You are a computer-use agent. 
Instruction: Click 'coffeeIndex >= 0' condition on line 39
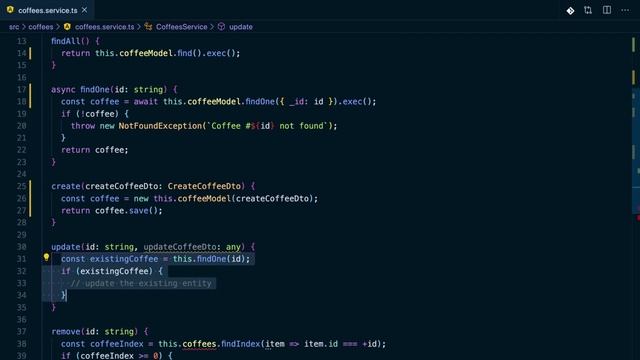[119, 356]
